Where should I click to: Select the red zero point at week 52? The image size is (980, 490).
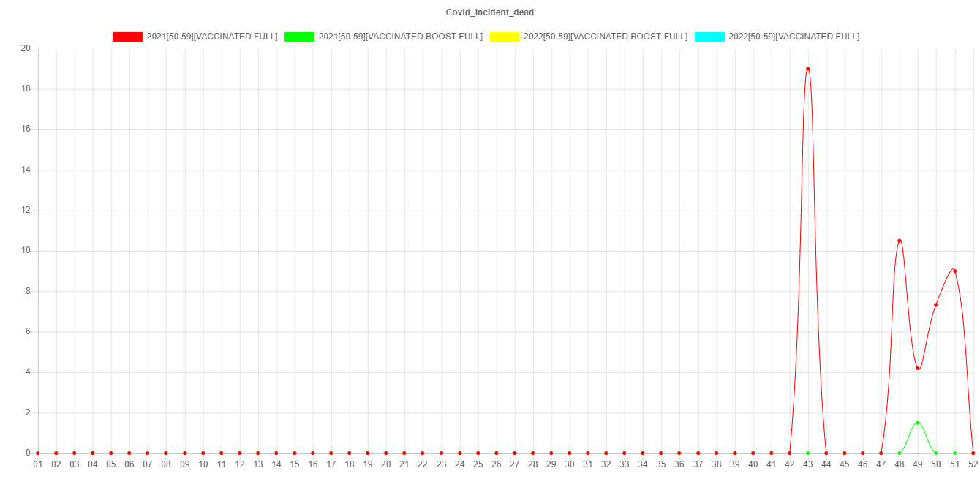tap(973, 453)
